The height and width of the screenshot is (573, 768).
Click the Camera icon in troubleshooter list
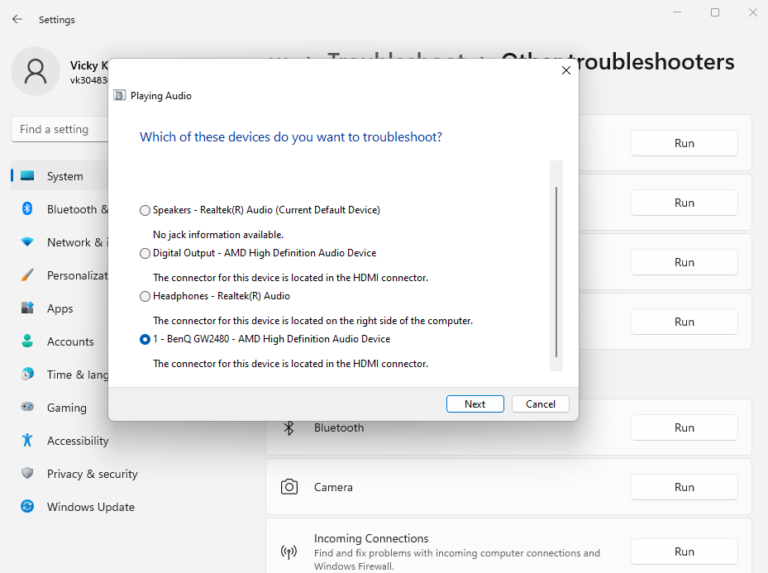pyautogui.click(x=289, y=487)
